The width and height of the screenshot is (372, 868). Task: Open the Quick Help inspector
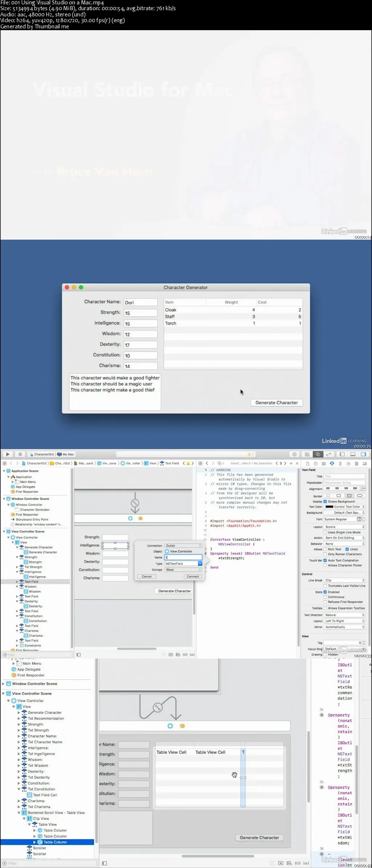[315, 464]
